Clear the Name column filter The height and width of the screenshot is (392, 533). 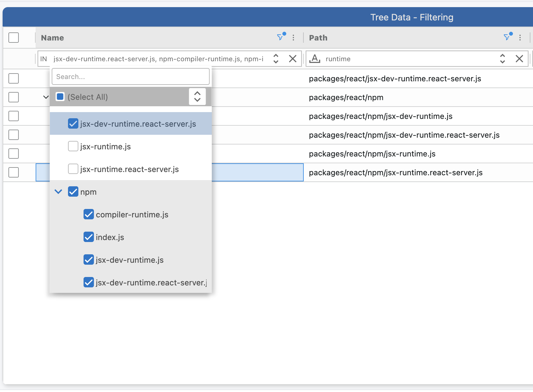[x=293, y=59]
